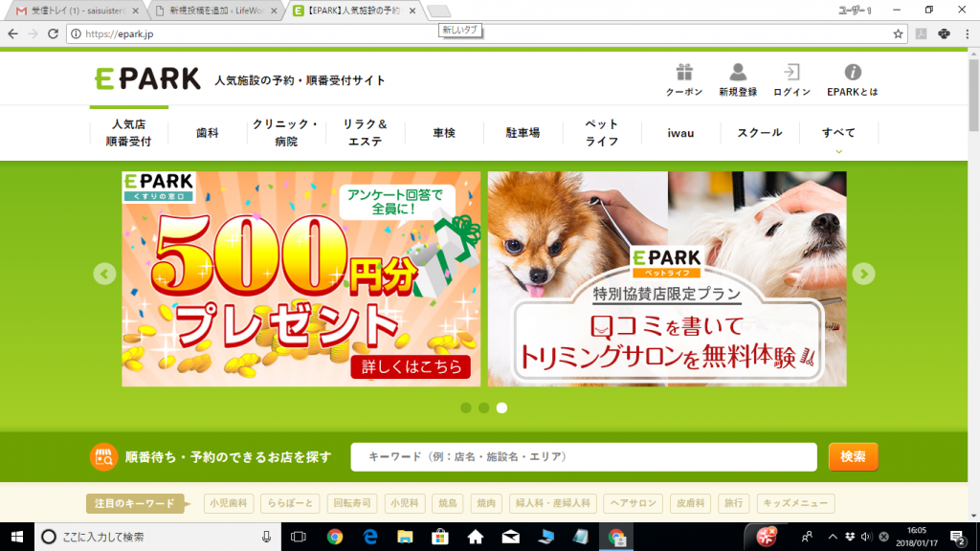Open the 歯科 navigation menu item

click(x=207, y=133)
